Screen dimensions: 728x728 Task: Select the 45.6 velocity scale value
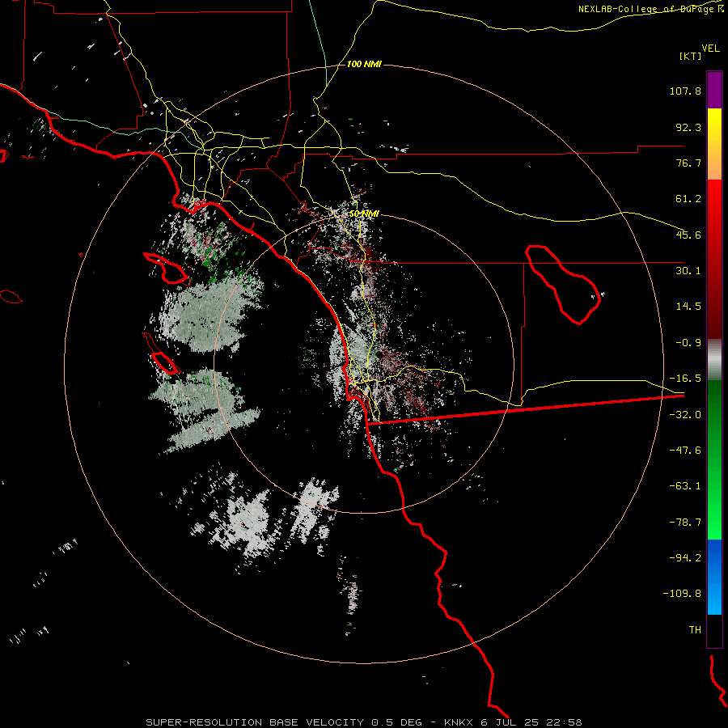point(688,235)
